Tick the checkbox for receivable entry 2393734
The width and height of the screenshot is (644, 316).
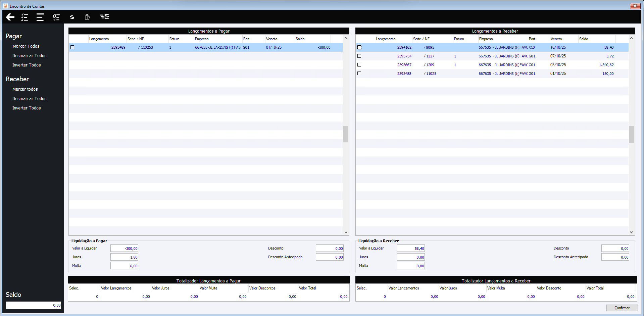(359, 56)
